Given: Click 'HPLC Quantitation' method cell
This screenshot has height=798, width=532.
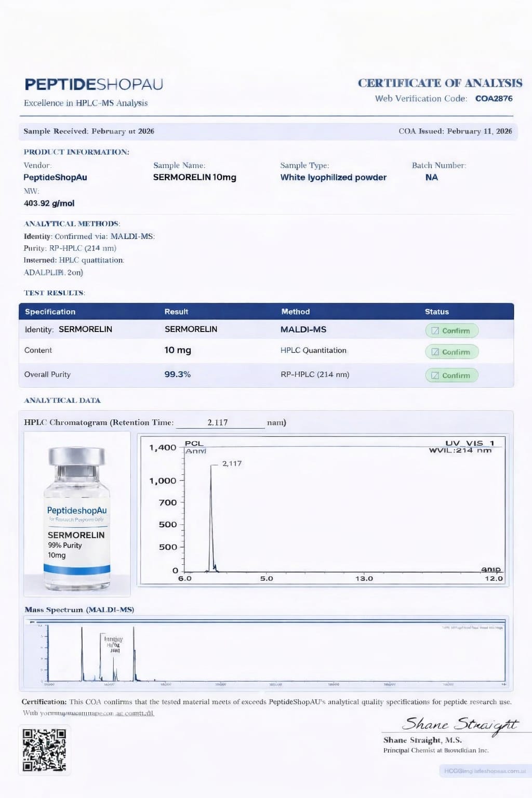Looking at the screenshot, I should 313,350.
